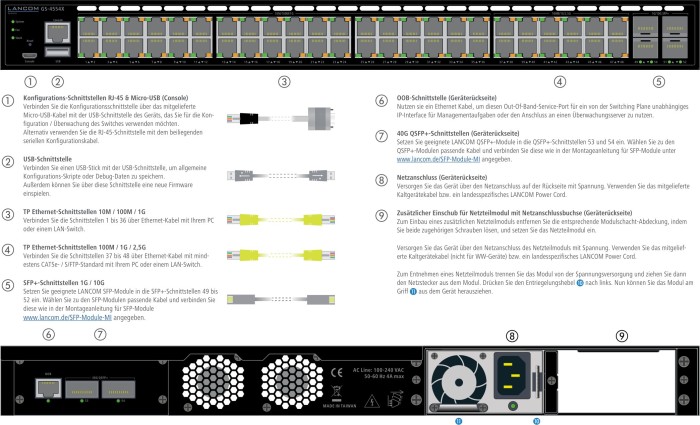
Task: Click the LANCOM logo on the front panel
Action: click(23, 9)
